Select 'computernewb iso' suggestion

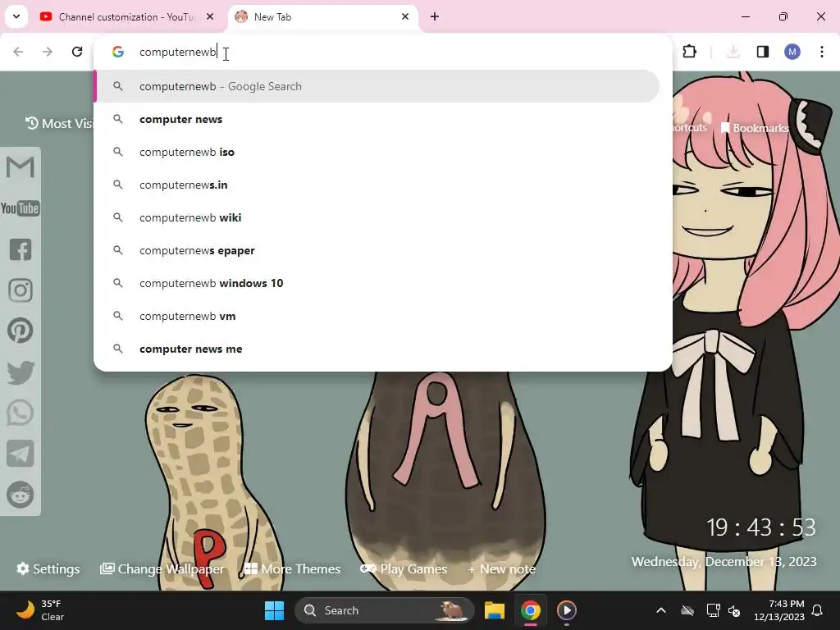click(377, 152)
